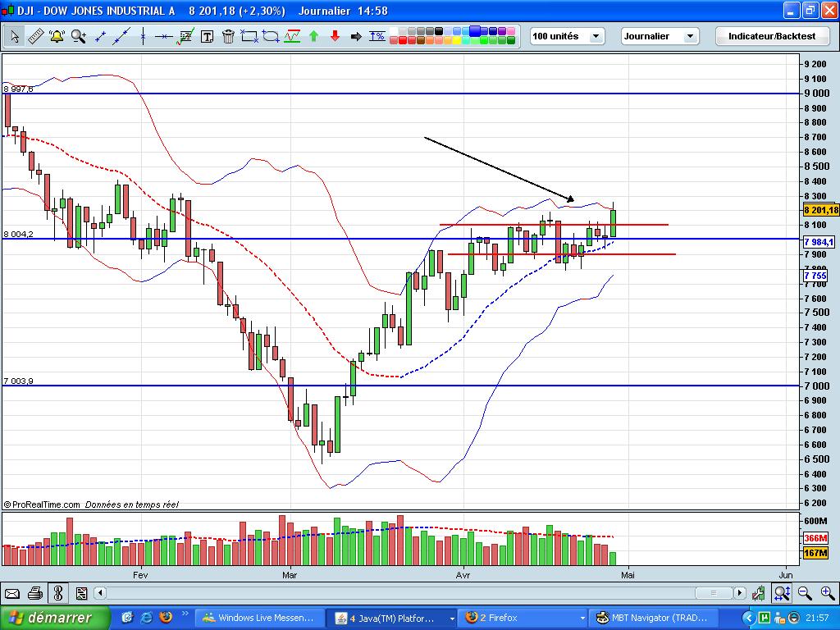
Task: Click the Indicateur/Backtest button
Action: coord(772,36)
